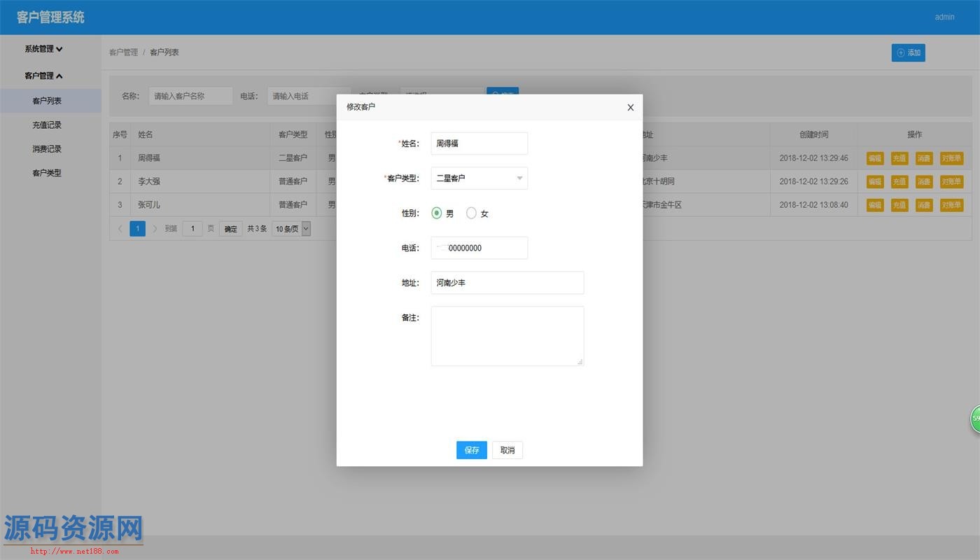This screenshot has width=980, height=560.
Task: Click the green floating circle at right edge
Action: click(975, 419)
